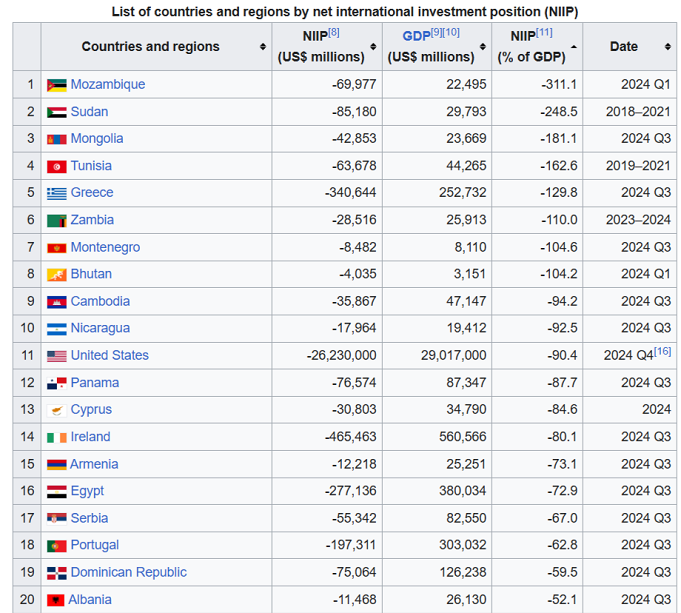Click the Cambodia flag icon
Viewport: 681px width, 613px height.
pyautogui.click(x=56, y=302)
